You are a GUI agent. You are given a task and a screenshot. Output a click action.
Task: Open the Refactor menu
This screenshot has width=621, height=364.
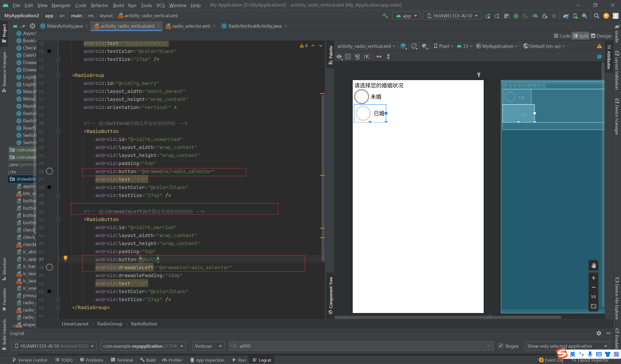click(99, 5)
